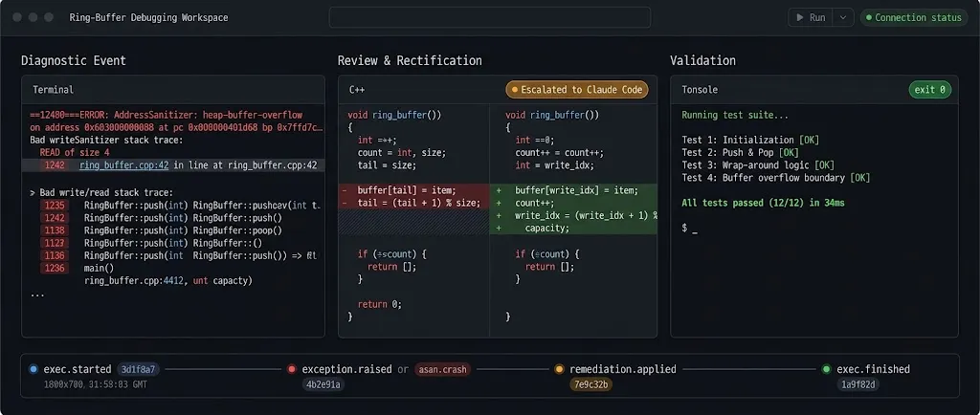The image size is (980, 415).
Task: Click the empty search field in title bar
Action: pyautogui.click(x=489, y=17)
